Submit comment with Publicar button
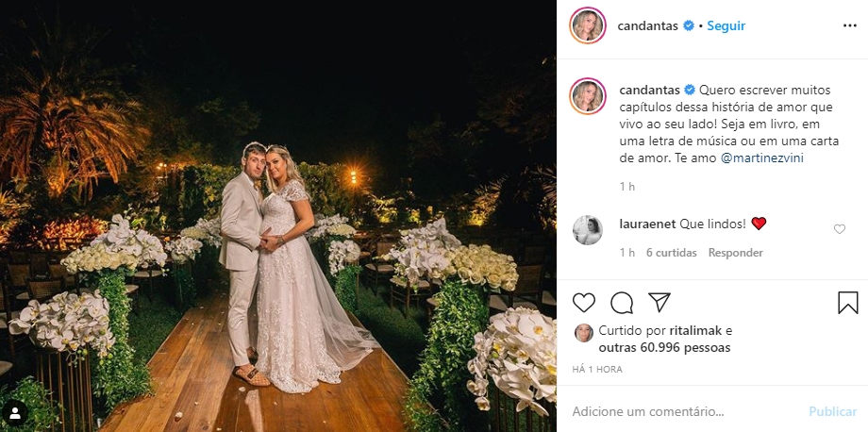868x432 pixels. pos(832,412)
